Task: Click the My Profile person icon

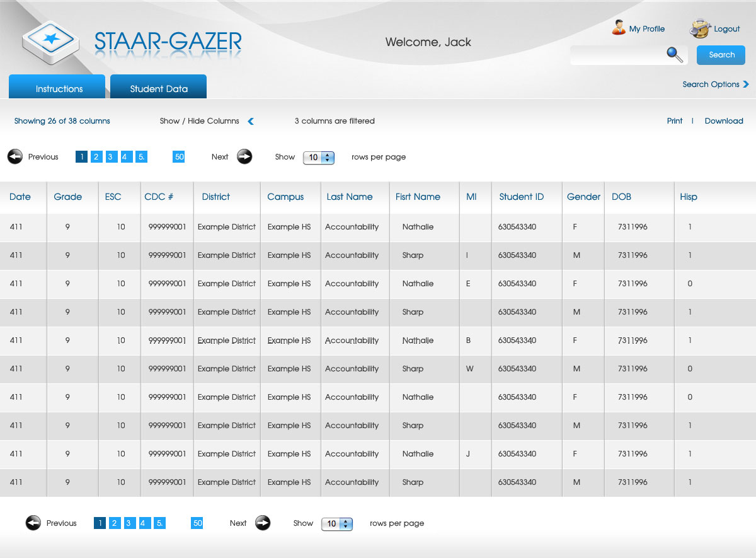Action: 619,28
